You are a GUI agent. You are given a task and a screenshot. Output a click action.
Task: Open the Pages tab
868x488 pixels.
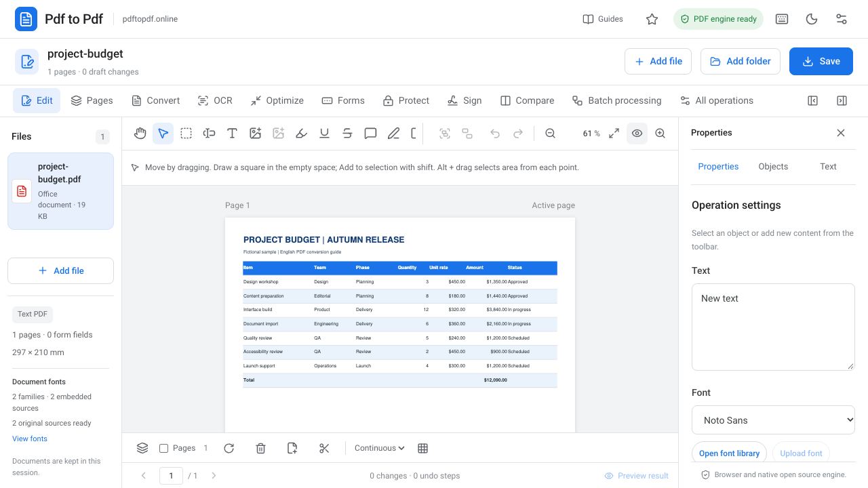pyautogui.click(x=92, y=100)
